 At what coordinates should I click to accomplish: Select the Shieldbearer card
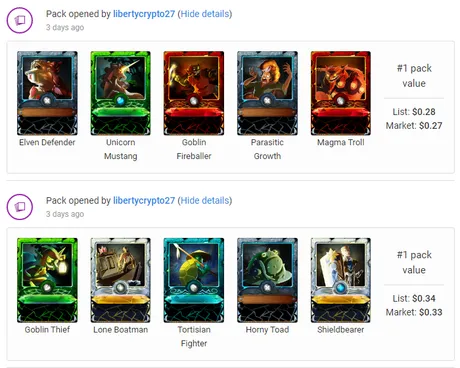341,280
